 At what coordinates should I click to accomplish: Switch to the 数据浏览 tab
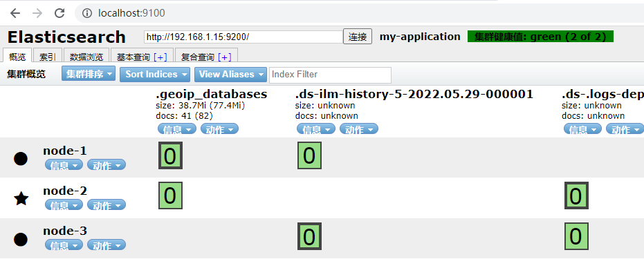tap(86, 57)
